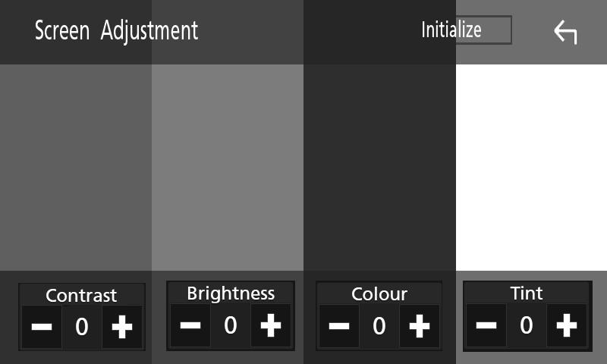Boost Colour with the plus icon
607x364 pixels.
coord(420,326)
